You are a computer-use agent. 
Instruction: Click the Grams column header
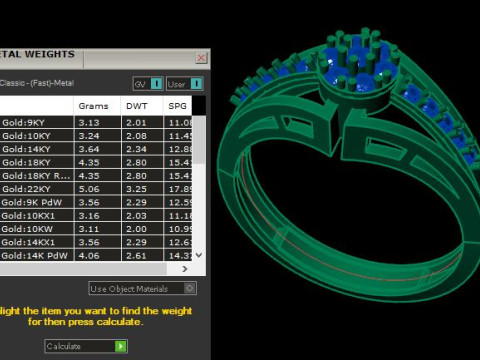click(x=97, y=106)
